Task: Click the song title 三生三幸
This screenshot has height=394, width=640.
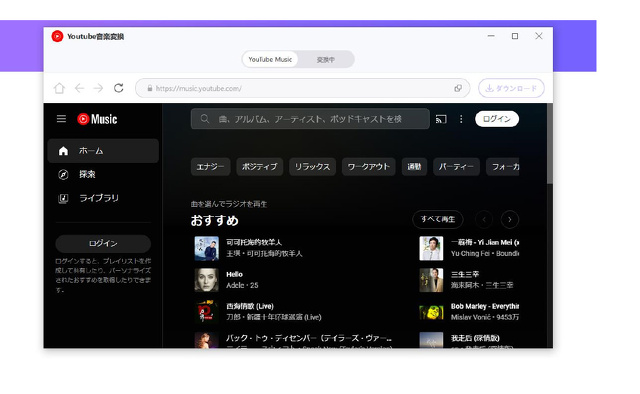Action: (465, 274)
